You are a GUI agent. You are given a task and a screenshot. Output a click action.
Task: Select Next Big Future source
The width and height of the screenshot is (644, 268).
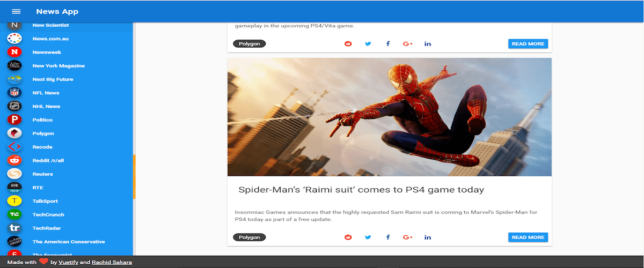53,79
